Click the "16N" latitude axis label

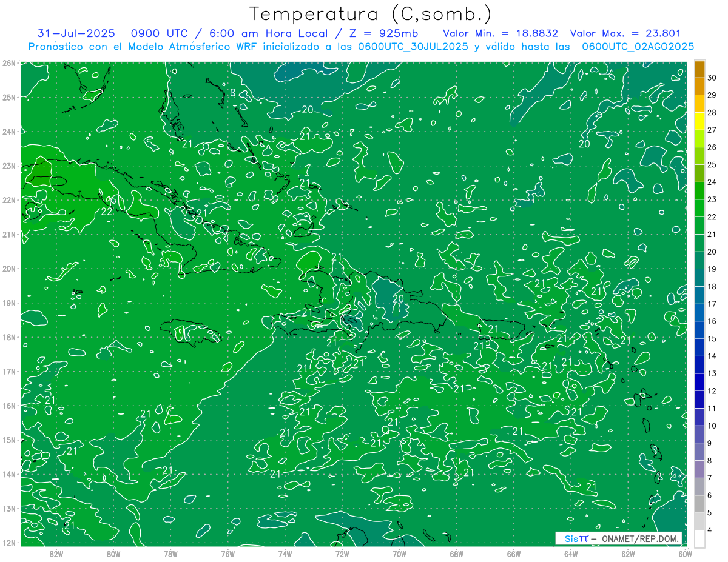[x=8, y=406]
